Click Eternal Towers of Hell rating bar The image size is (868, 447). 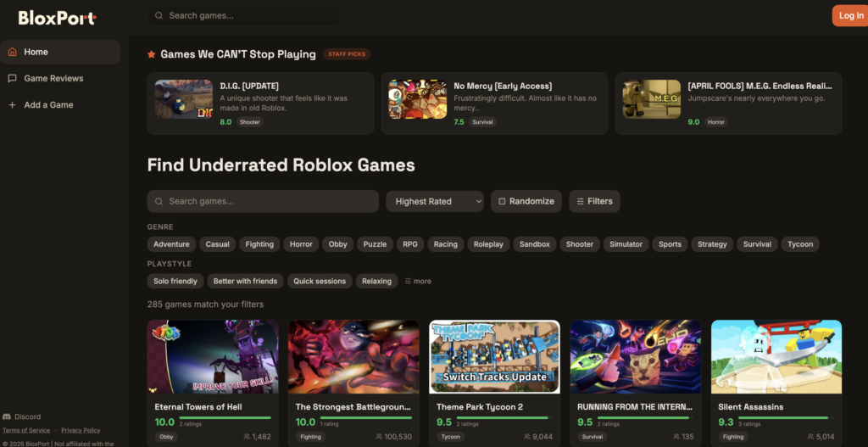(x=225, y=418)
